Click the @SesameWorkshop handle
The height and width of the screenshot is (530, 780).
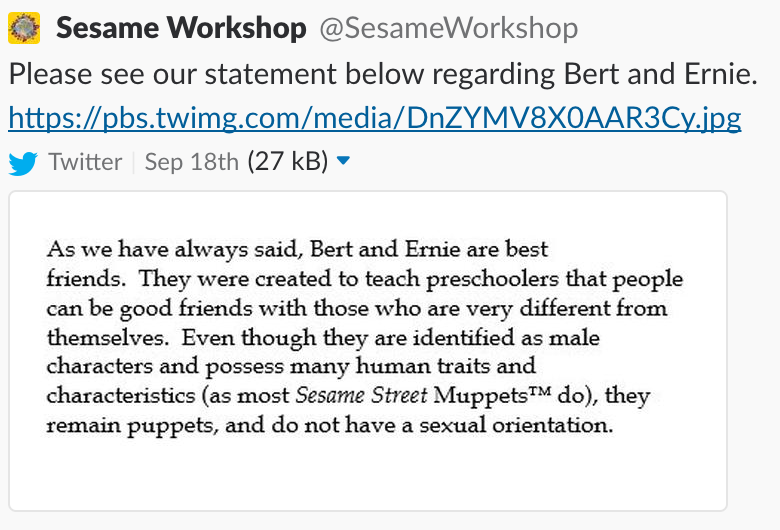click(x=448, y=28)
